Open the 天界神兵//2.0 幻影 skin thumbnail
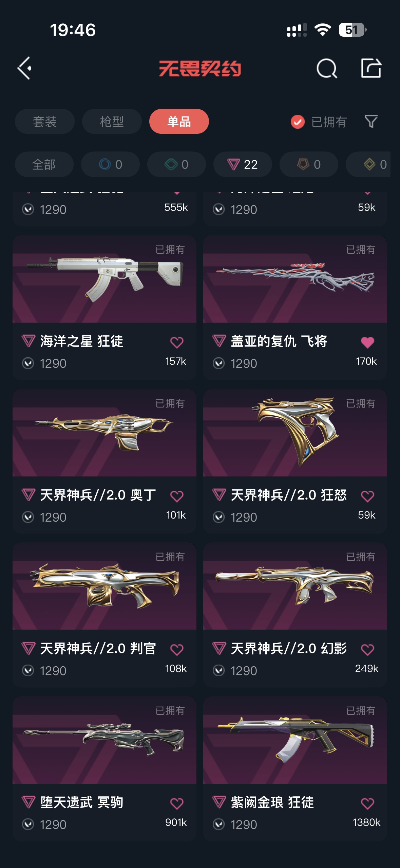The width and height of the screenshot is (400, 868). 295,586
